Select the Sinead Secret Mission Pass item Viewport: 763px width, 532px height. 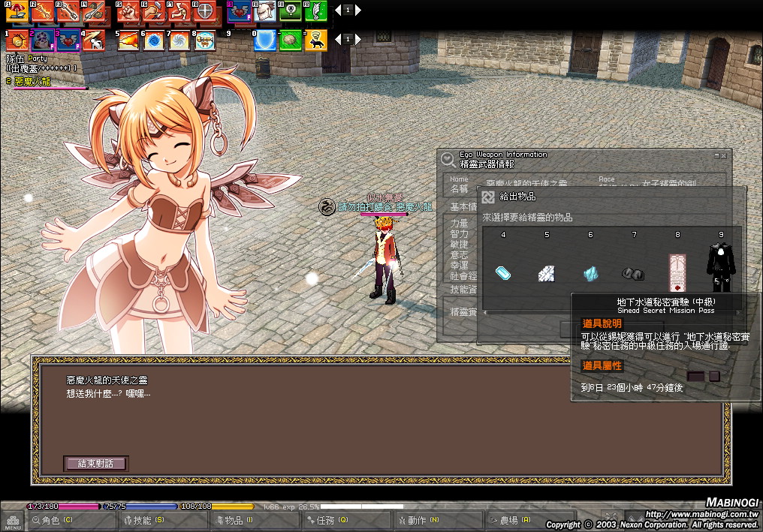coord(677,273)
